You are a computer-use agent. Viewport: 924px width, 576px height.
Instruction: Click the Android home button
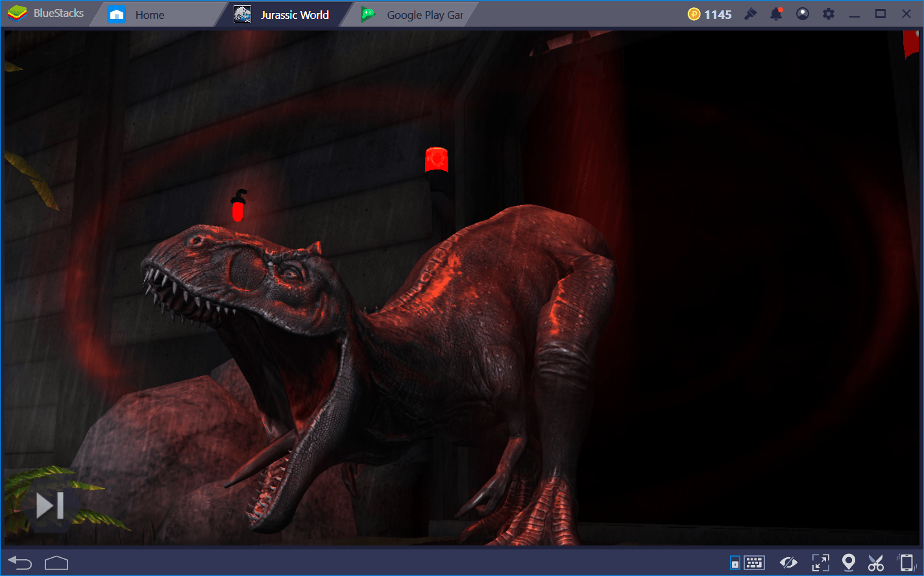coord(56,562)
